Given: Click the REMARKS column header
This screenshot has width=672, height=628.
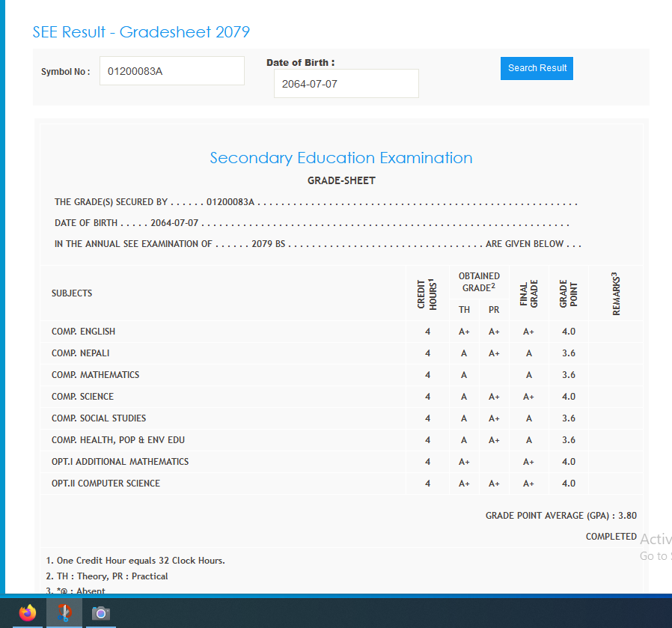Looking at the screenshot, I should pyautogui.click(x=617, y=293).
